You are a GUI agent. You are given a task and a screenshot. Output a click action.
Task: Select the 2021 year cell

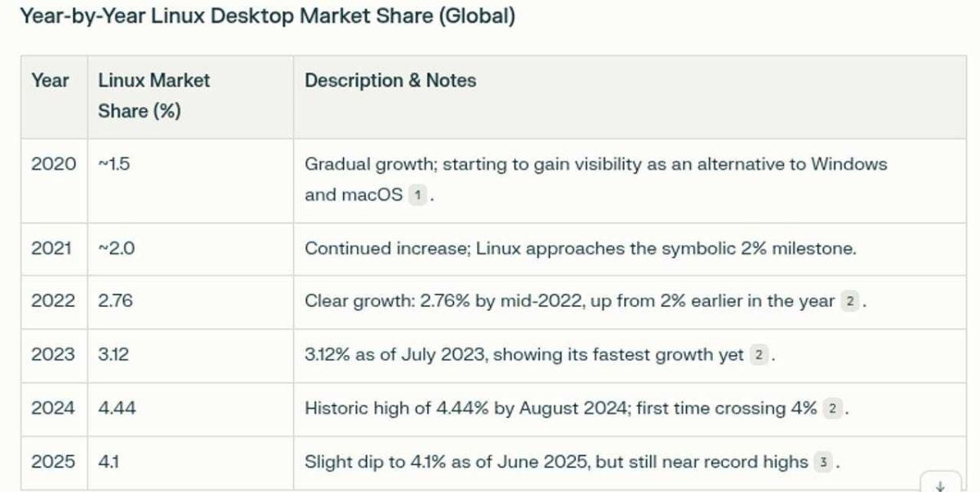pos(51,248)
